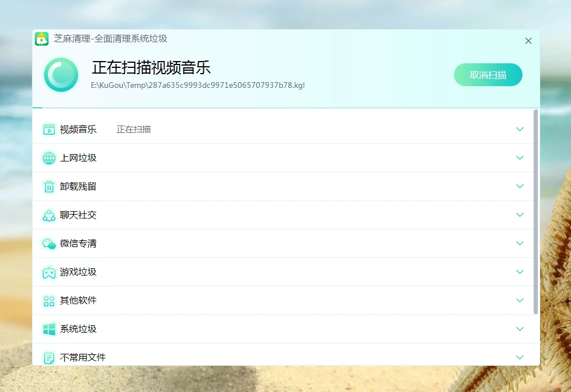
Task: Open the 卸载残留 dropdown chevron
Action: (x=520, y=187)
